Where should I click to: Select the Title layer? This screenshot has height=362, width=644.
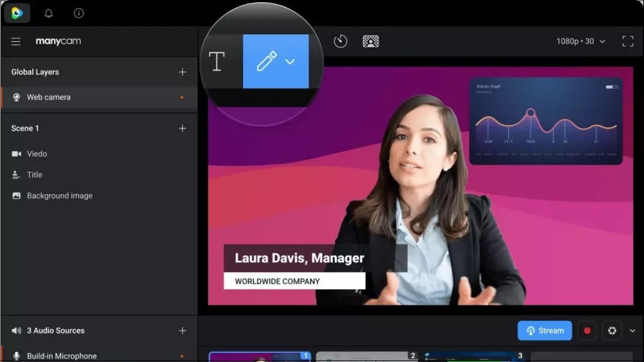[35, 175]
